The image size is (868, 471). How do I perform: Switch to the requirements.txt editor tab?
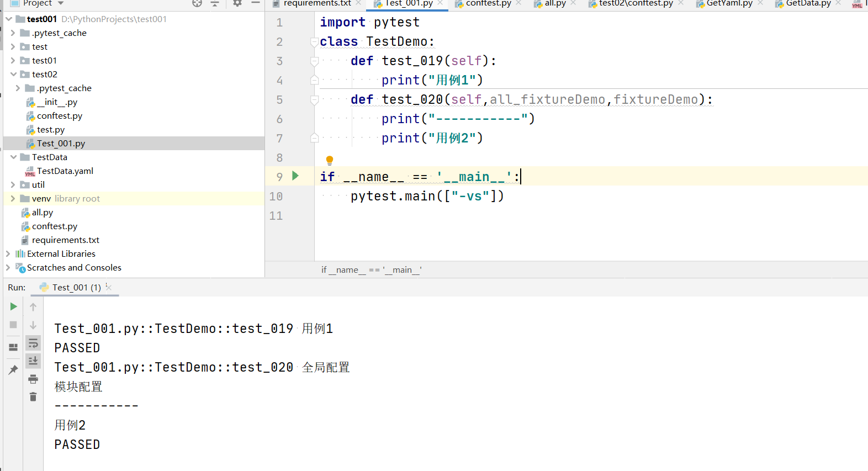[x=317, y=3]
